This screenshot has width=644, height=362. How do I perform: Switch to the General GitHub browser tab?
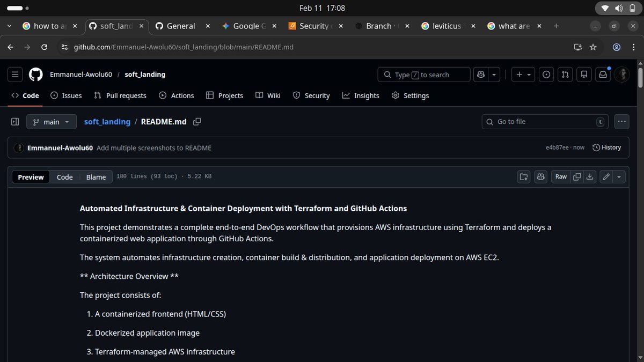click(x=182, y=26)
